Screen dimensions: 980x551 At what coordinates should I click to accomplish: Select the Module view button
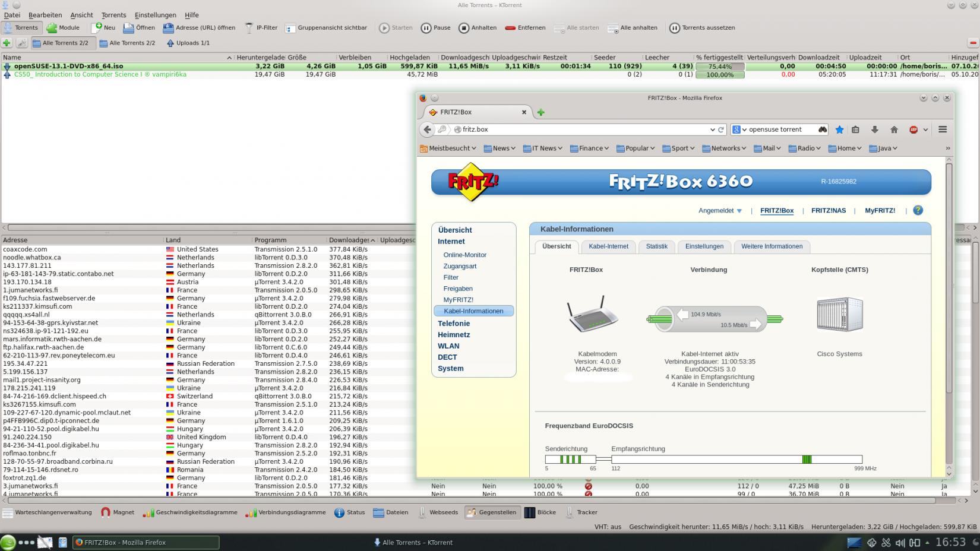pos(63,27)
